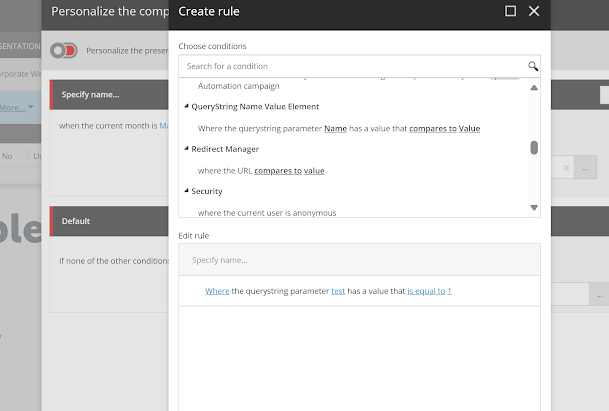Collapse the Security conditions group

186,191
